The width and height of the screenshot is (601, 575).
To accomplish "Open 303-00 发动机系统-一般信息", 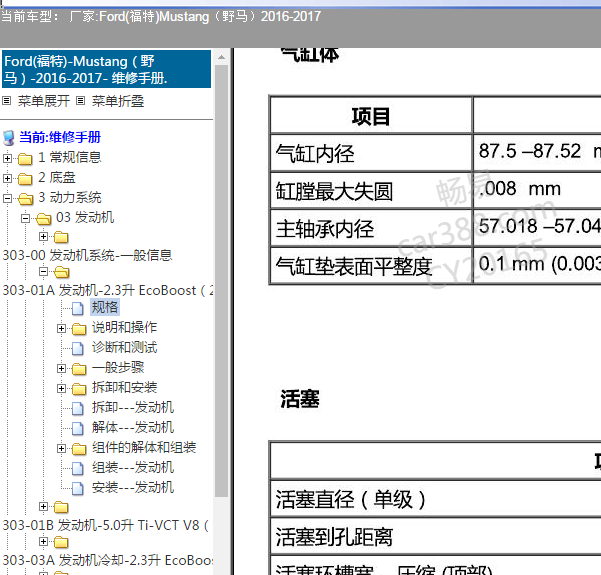I will coord(87,255).
